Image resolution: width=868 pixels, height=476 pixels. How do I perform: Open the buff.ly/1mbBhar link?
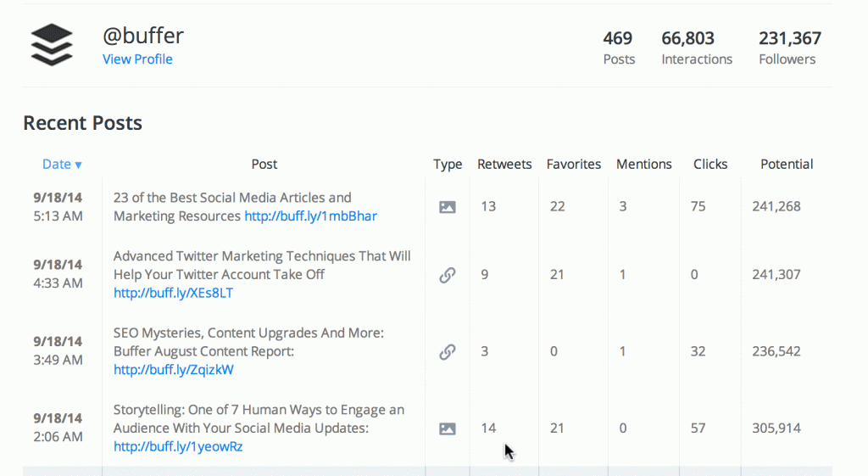coord(310,216)
